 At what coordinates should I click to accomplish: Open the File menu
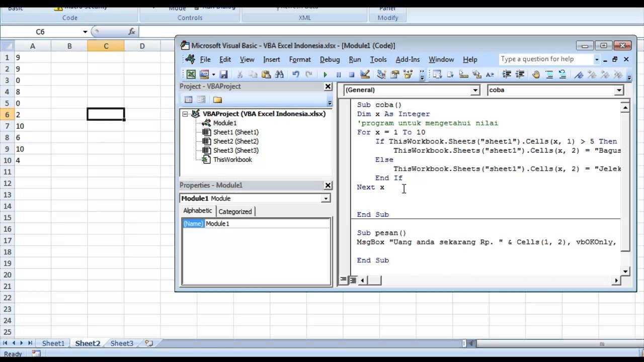(x=205, y=59)
